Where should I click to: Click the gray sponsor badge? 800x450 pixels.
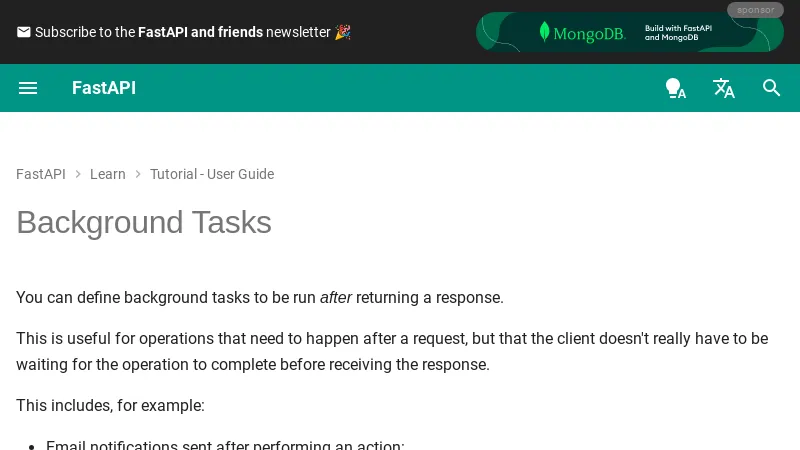point(755,10)
